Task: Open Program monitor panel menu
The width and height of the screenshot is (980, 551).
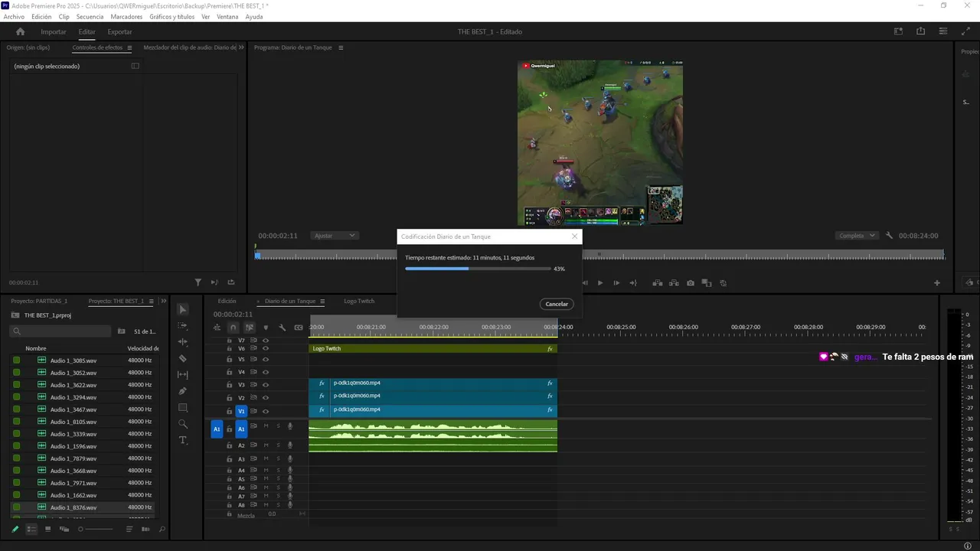Action: (341, 47)
